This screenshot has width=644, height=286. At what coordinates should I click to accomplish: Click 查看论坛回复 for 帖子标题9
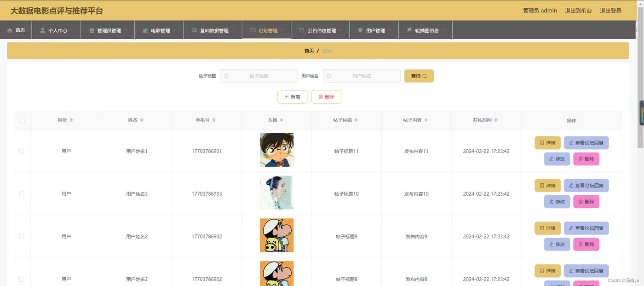(586, 228)
